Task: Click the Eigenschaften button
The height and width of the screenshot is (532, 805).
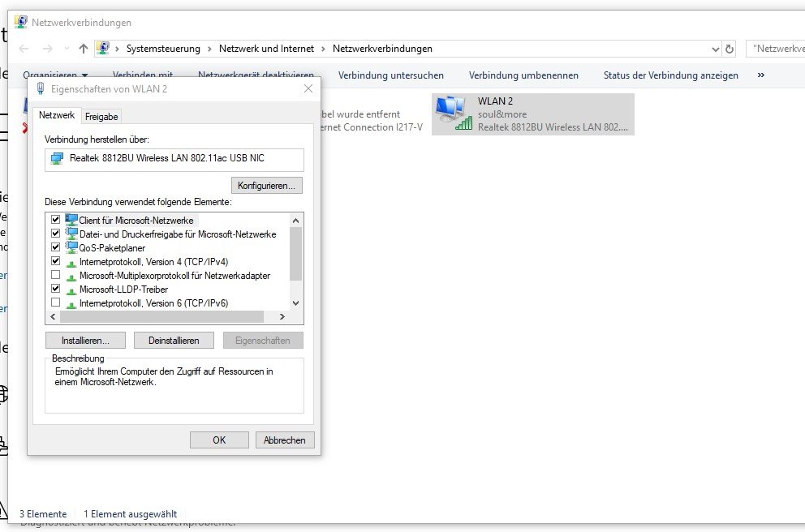Action: point(263,340)
